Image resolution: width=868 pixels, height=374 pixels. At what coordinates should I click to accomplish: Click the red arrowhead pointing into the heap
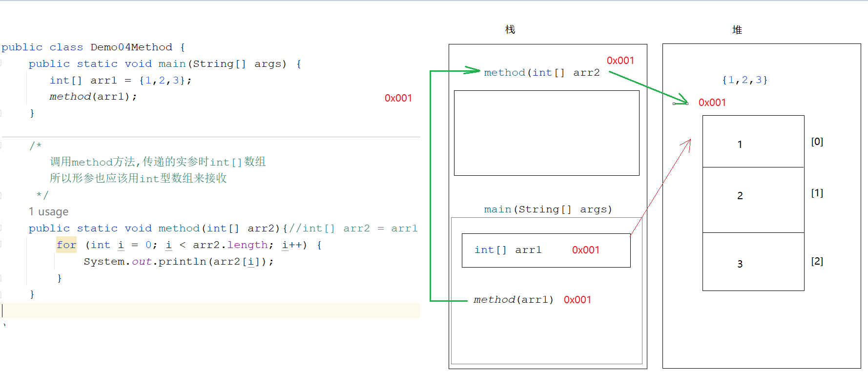point(688,143)
